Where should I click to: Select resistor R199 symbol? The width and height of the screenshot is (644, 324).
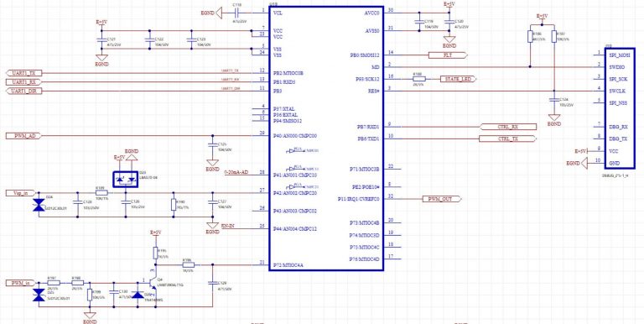pyautogui.click(x=90, y=295)
